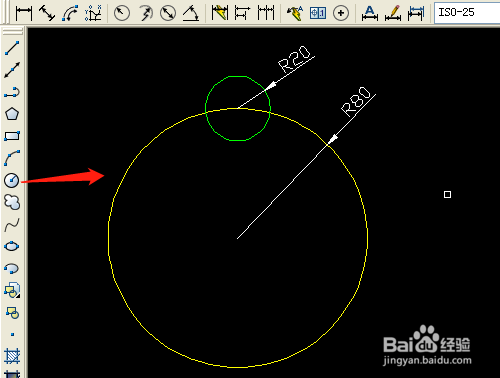
Task: Select the Radius dimension tool
Action: click(122, 13)
